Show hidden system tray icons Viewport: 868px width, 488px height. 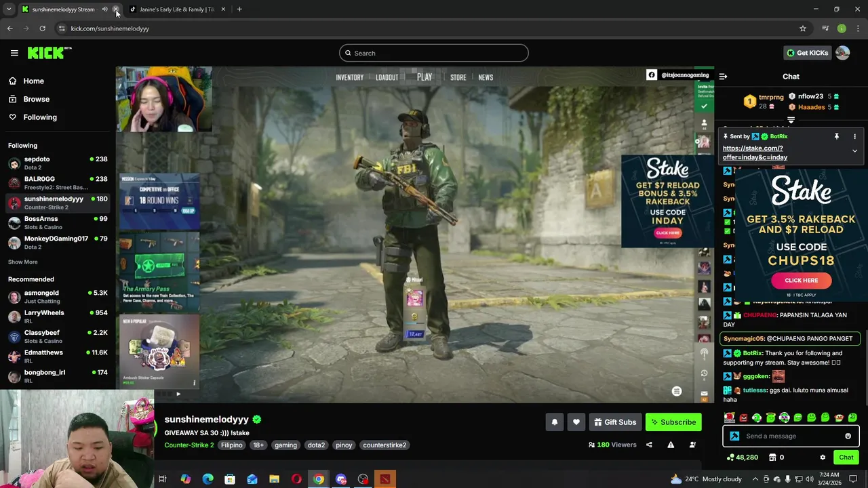coord(755,479)
